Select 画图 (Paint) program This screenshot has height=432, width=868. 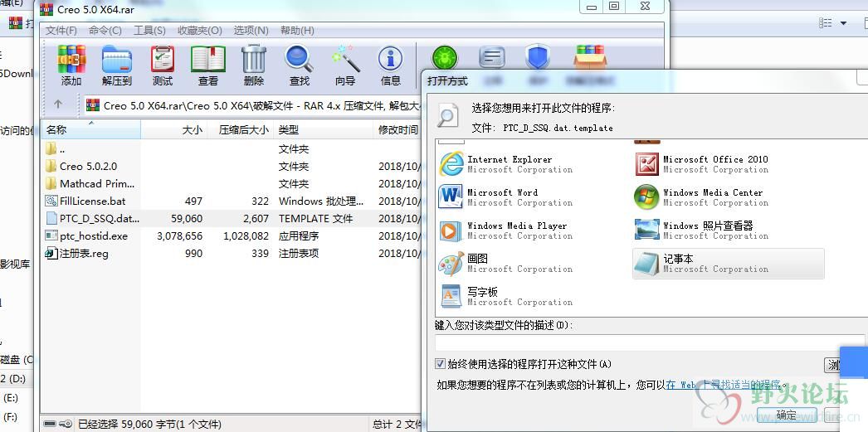(506, 264)
